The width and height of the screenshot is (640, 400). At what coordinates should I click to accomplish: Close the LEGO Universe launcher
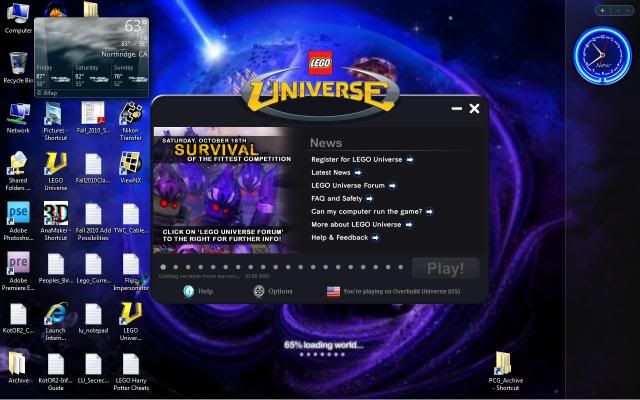[474, 108]
